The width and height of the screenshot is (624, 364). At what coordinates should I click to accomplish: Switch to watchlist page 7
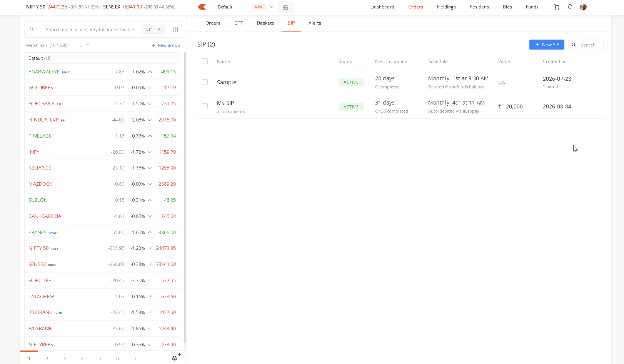coord(135,358)
